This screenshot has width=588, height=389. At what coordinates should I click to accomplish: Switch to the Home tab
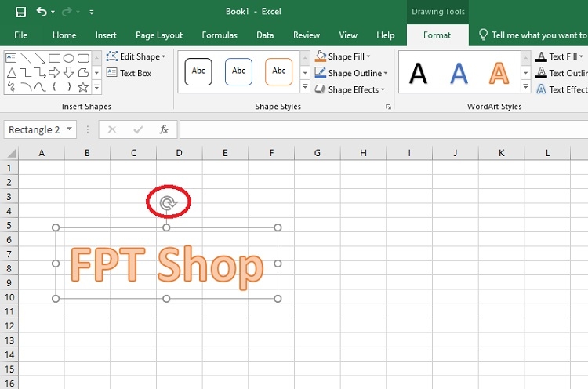coord(64,35)
